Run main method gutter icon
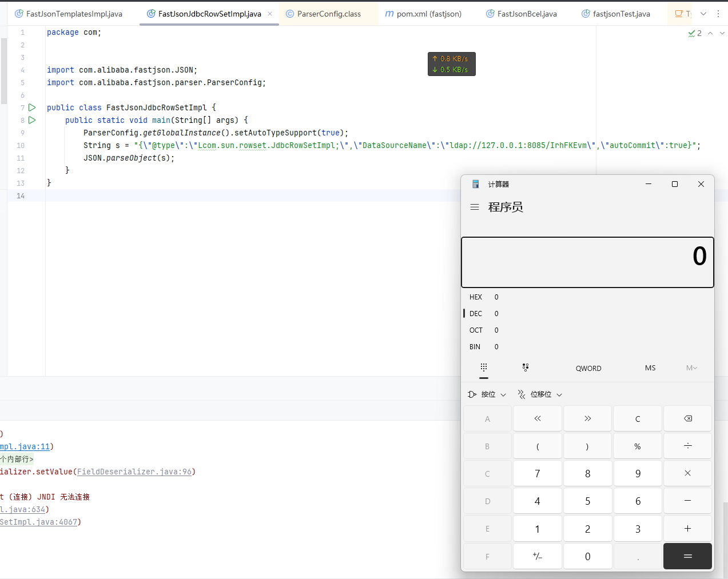This screenshot has height=579, width=728. click(32, 120)
